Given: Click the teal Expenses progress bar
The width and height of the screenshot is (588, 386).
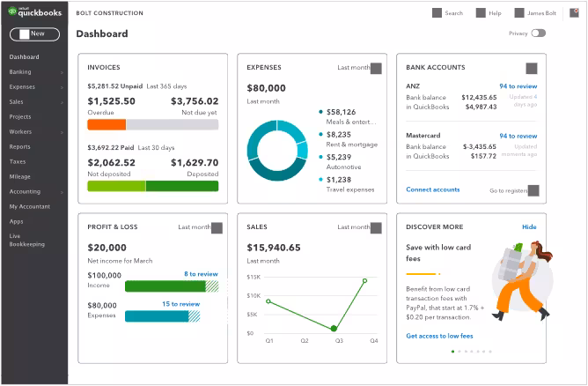Looking at the screenshot, I should [x=162, y=316].
